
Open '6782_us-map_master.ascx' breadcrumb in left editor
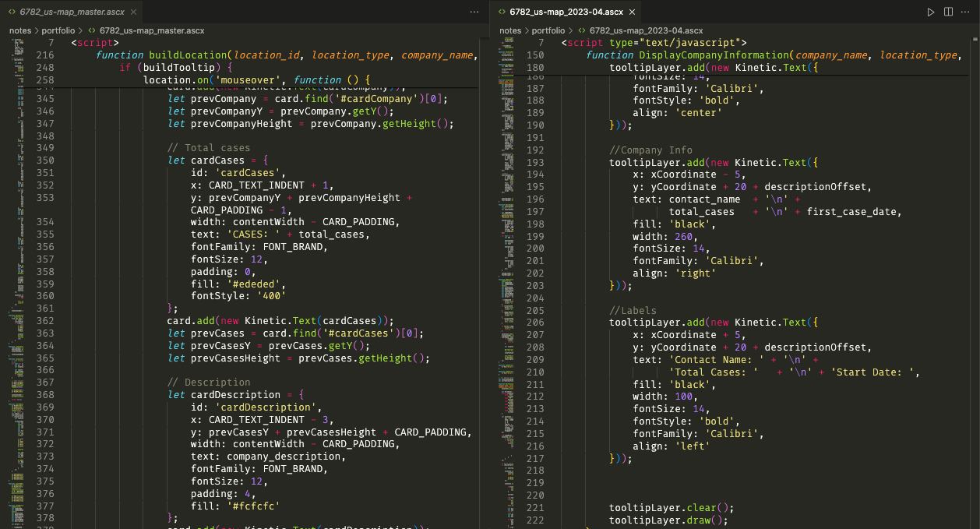(152, 30)
